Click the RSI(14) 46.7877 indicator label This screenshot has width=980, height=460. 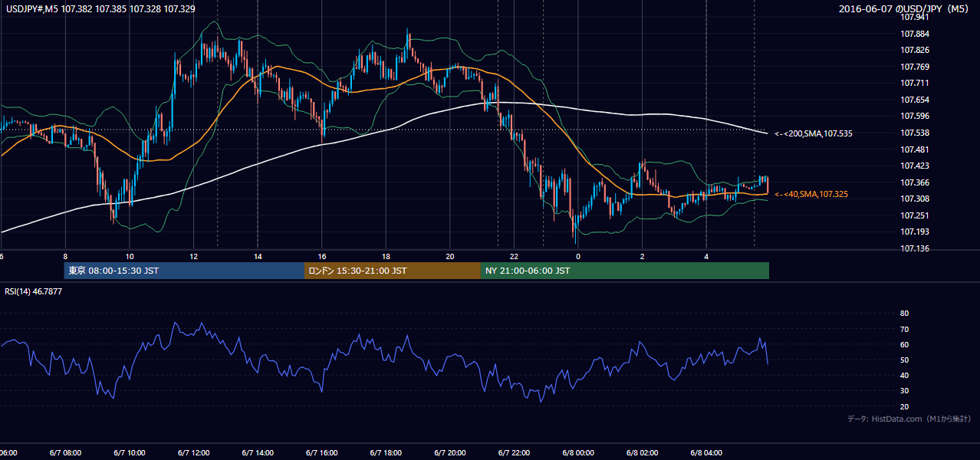(34, 291)
